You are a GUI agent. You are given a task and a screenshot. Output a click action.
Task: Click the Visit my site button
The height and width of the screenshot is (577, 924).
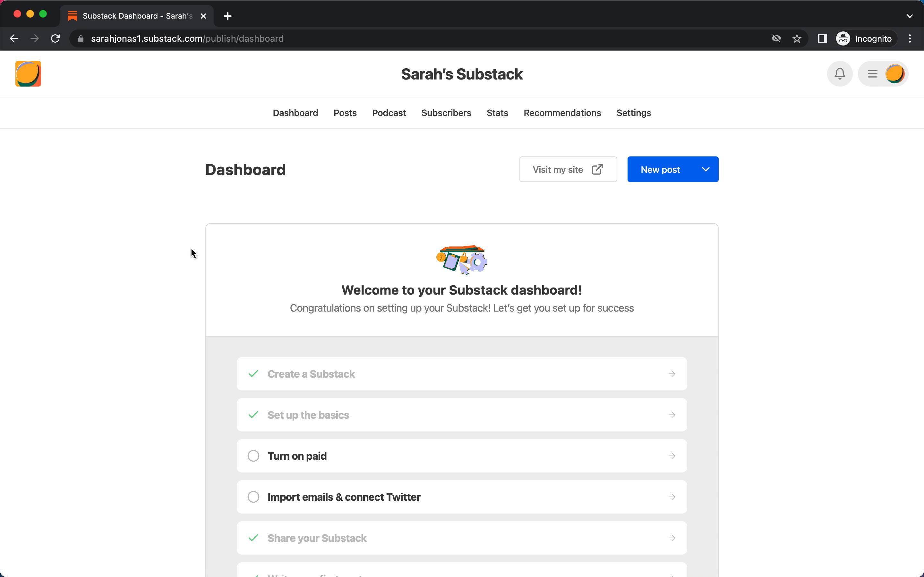point(568,170)
